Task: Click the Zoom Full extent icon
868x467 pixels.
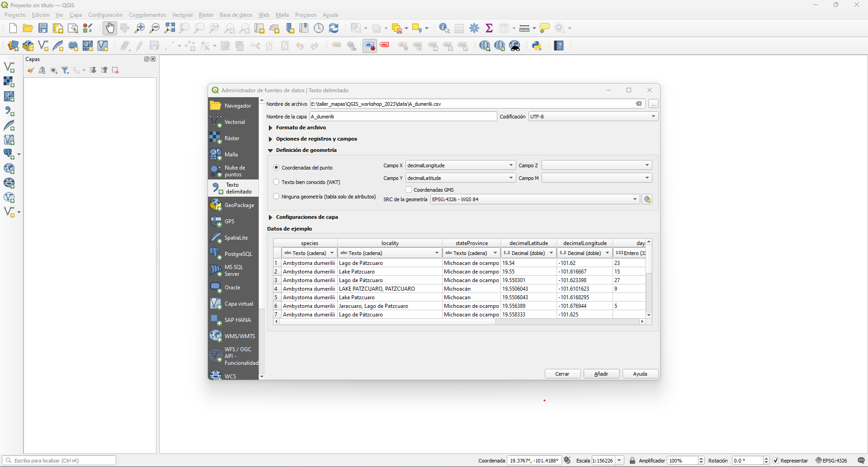Action: coord(170,28)
